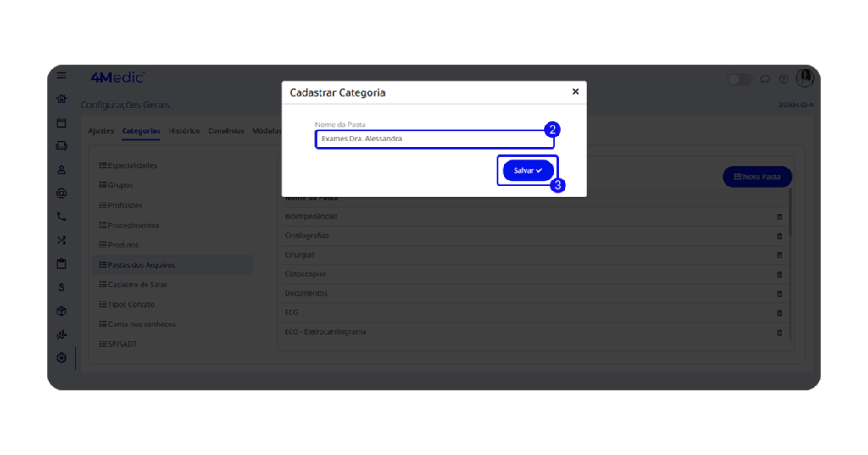Click the at-sign email icon
Image resolution: width=868 pixels, height=455 pixels.
[61, 193]
